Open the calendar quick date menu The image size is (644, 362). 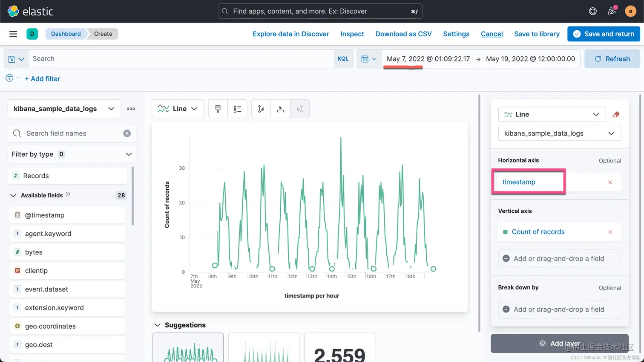click(369, 59)
